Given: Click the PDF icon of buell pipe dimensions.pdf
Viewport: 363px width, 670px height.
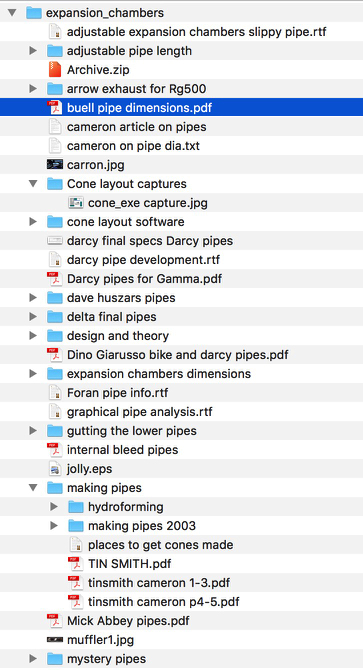Looking at the screenshot, I should tap(55, 108).
